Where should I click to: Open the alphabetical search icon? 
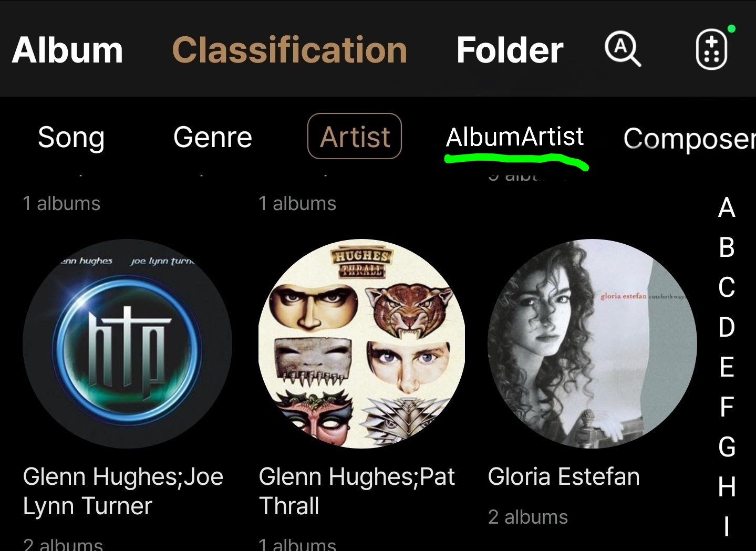[623, 49]
